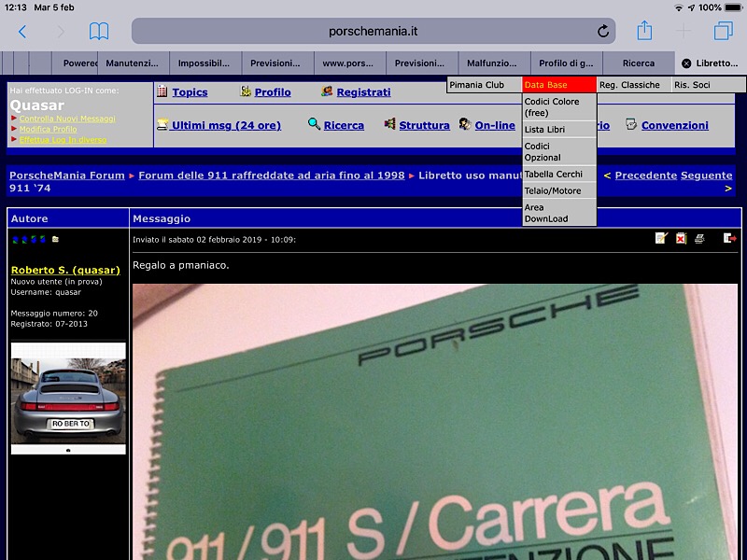Screen dimensions: 747x560
Task: Tap the green Porsche manual photo
Action: 435,422
